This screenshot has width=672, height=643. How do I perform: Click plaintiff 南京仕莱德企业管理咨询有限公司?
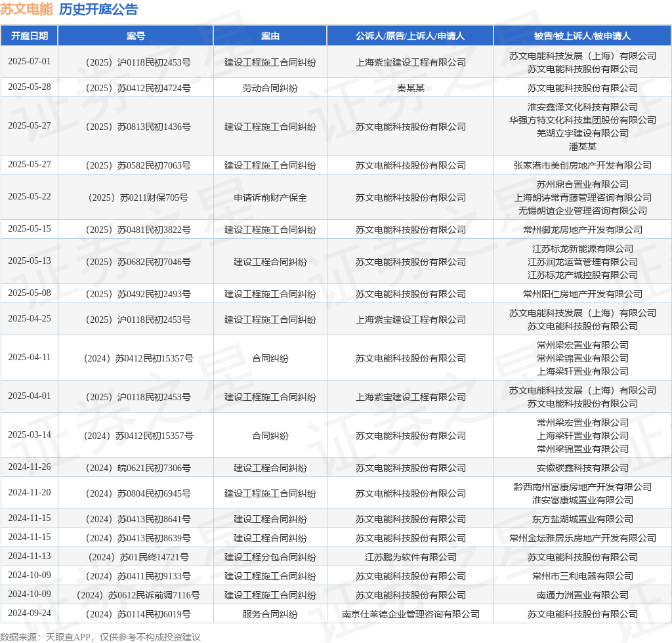pyautogui.click(x=411, y=614)
